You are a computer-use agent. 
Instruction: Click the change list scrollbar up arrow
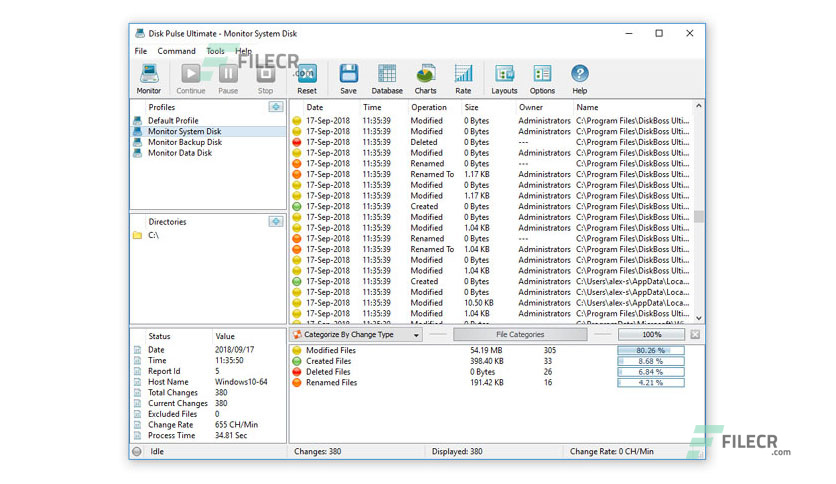coord(698,106)
